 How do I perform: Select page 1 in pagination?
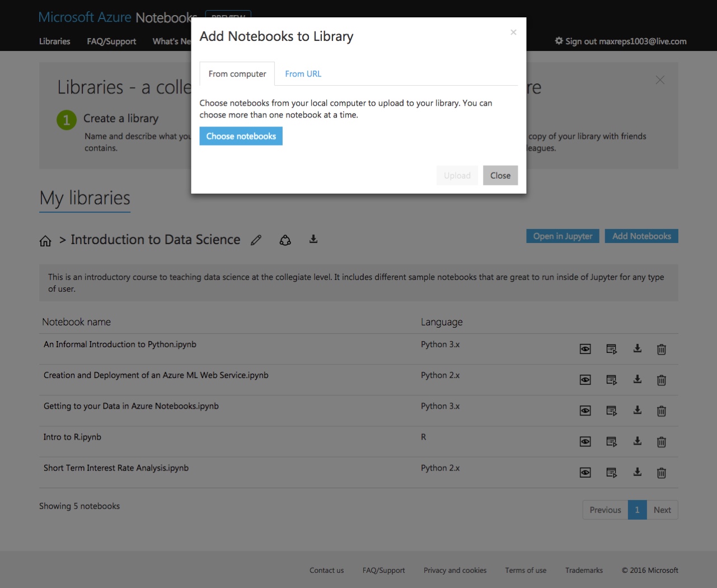637,510
